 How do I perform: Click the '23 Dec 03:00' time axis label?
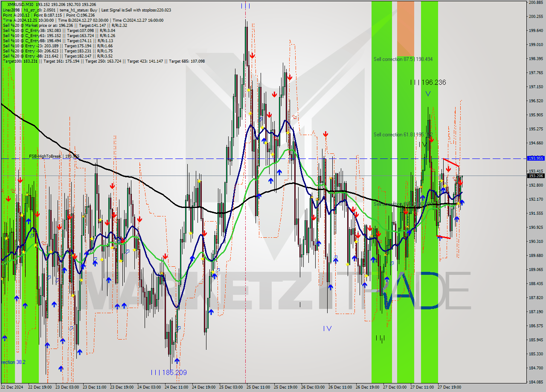coord(67,387)
